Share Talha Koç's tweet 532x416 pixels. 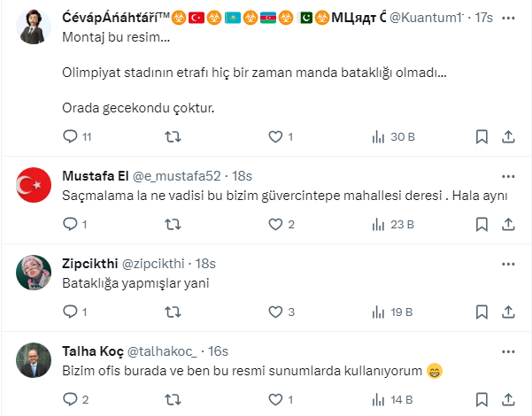(x=508, y=399)
